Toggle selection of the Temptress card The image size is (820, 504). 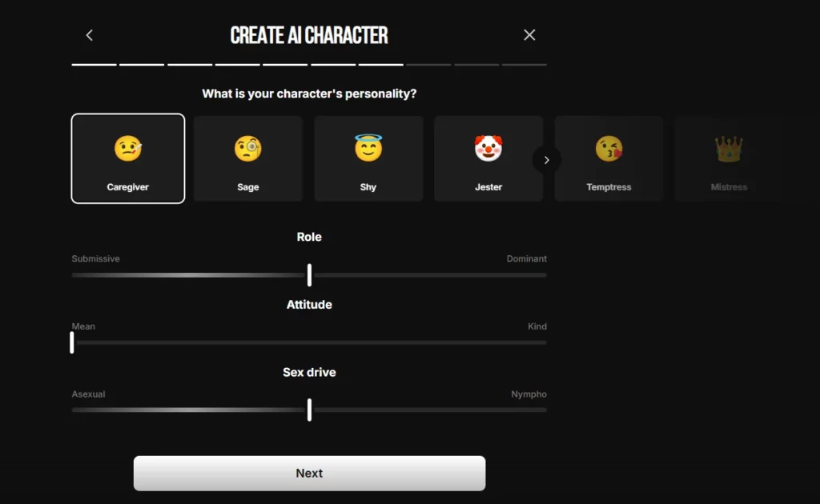pos(609,158)
